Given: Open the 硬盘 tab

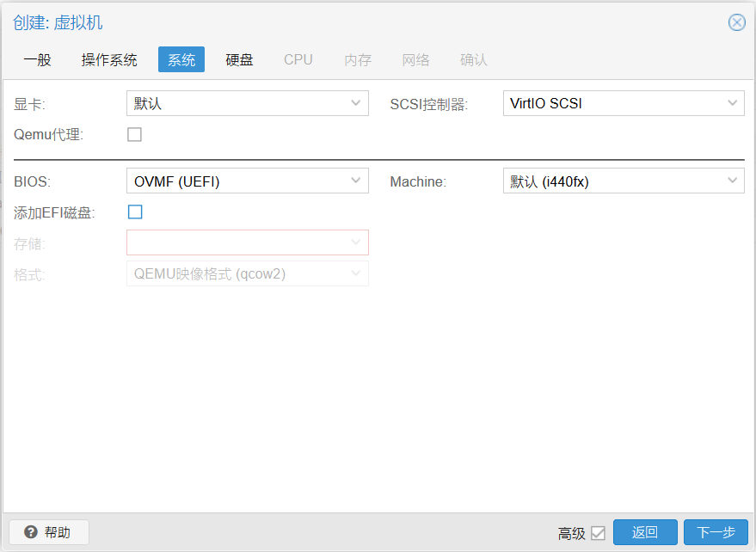Looking at the screenshot, I should click(x=239, y=60).
